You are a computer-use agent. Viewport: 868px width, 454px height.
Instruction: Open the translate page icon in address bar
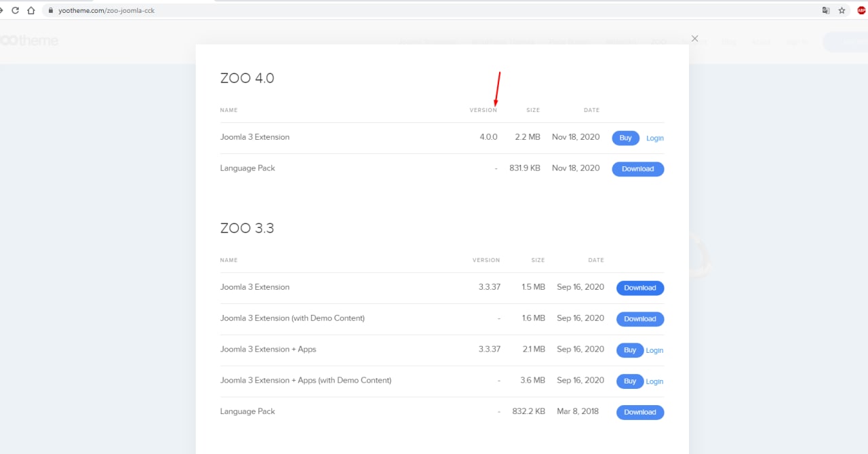[825, 10]
